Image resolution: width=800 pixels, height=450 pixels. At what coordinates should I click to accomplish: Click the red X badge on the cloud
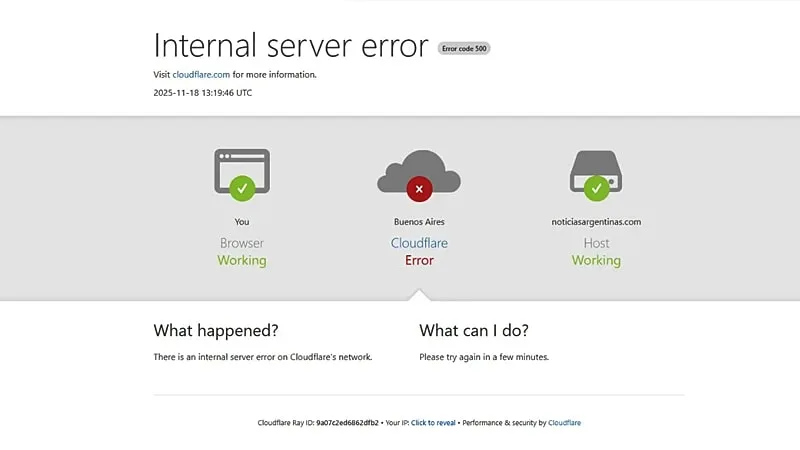pos(418,187)
